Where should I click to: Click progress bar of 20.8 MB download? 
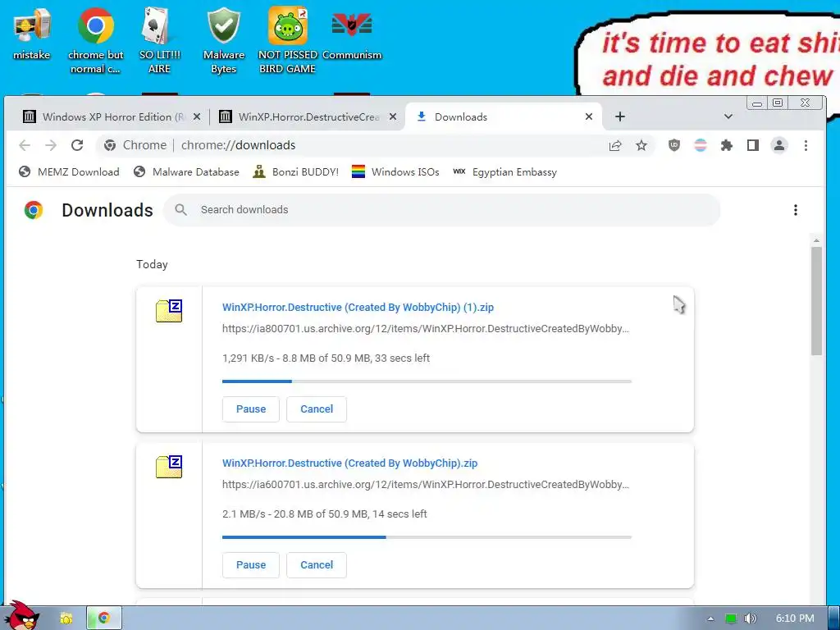[x=427, y=537]
